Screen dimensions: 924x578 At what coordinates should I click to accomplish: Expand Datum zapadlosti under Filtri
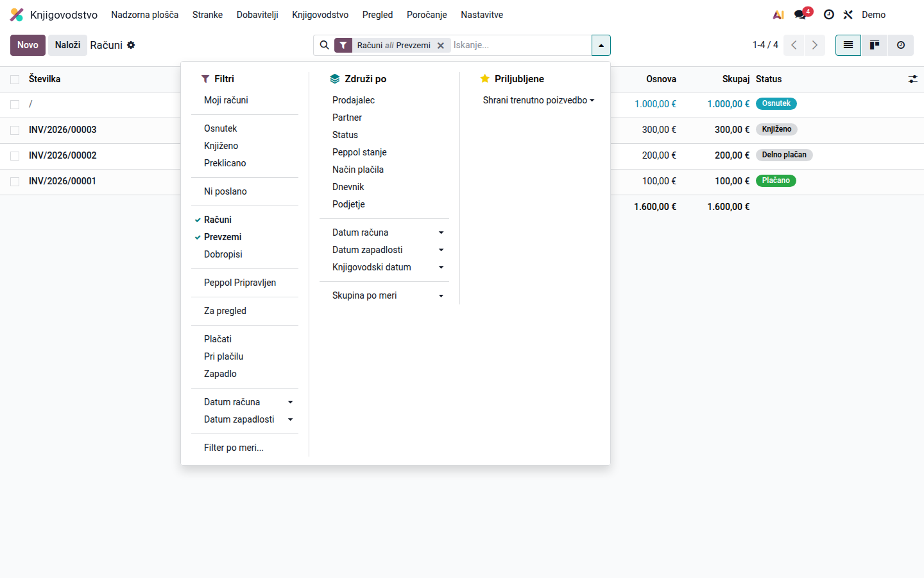coord(244,419)
